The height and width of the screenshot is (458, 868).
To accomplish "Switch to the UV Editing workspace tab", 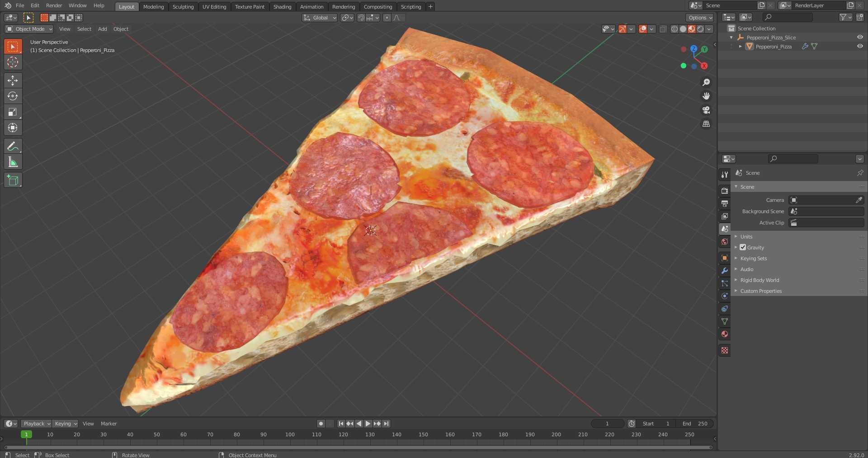I will point(214,7).
